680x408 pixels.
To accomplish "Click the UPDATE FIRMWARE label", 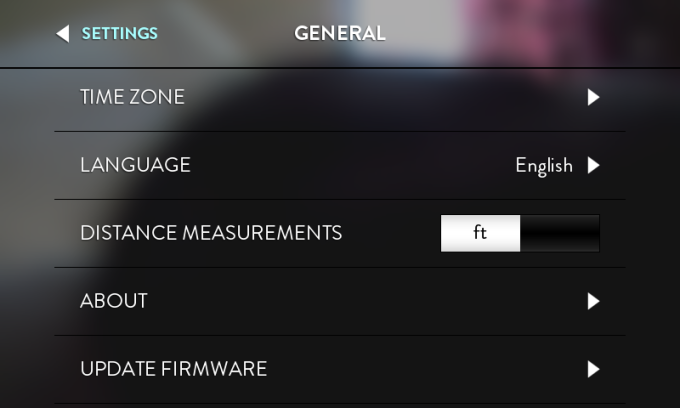I will coord(173,369).
